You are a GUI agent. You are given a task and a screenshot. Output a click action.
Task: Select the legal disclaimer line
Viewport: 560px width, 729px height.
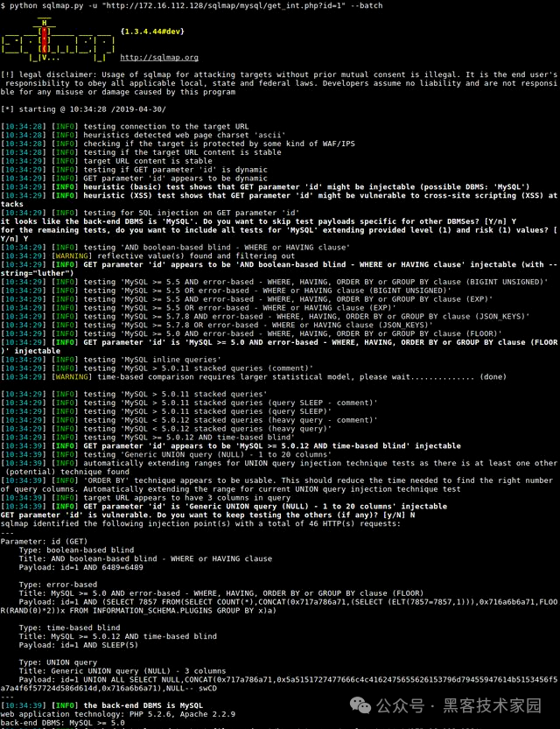click(x=279, y=83)
